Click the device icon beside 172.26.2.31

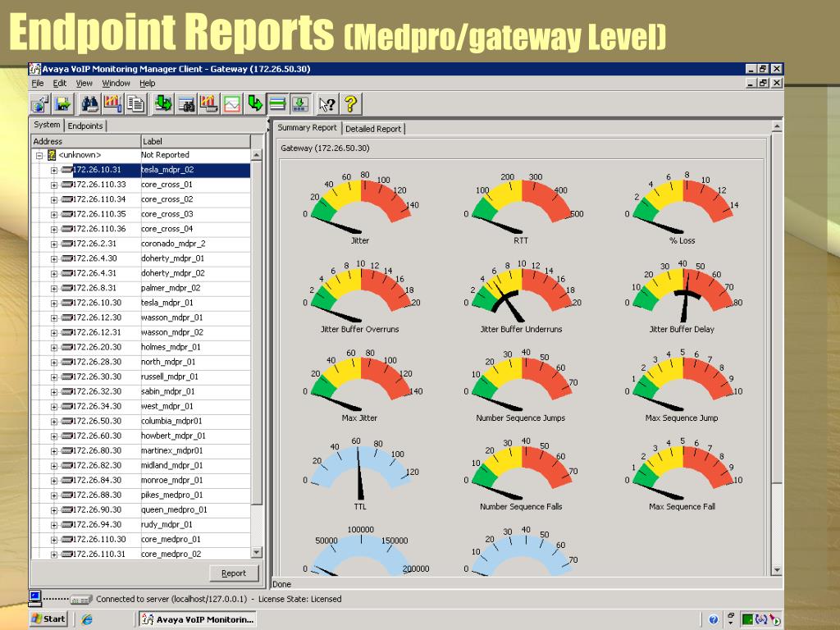coord(66,244)
